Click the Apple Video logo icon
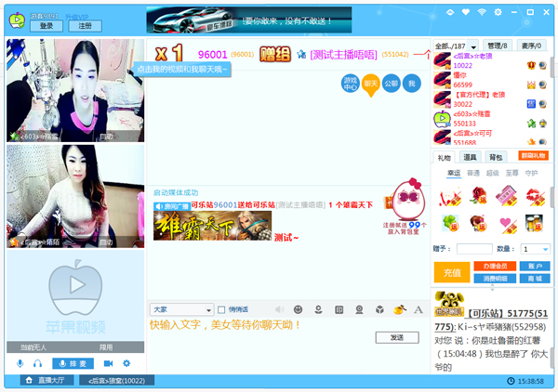This screenshot has height=392, width=558. pyautogui.click(x=17, y=20)
